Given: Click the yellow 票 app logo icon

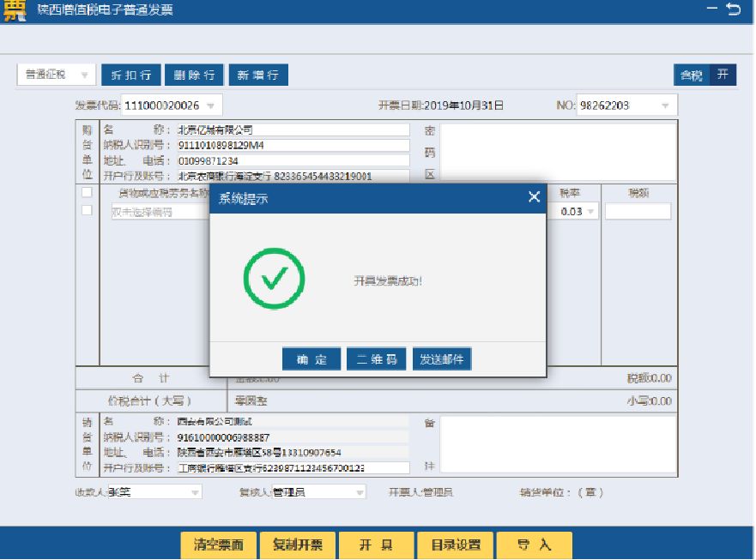Looking at the screenshot, I should (15, 10).
